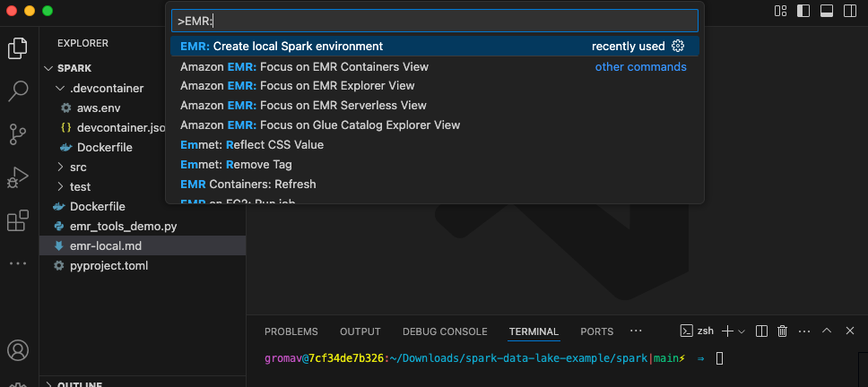Viewport: 868px width, 387px height.
Task: Toggle the primary sidebar layout button
Action: click(x=803, y=12)
